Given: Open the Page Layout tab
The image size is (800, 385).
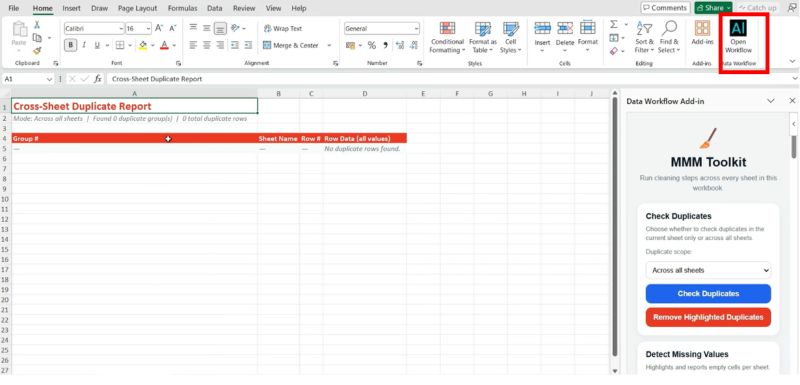Looking at the screenshot, I should [137, 8].
